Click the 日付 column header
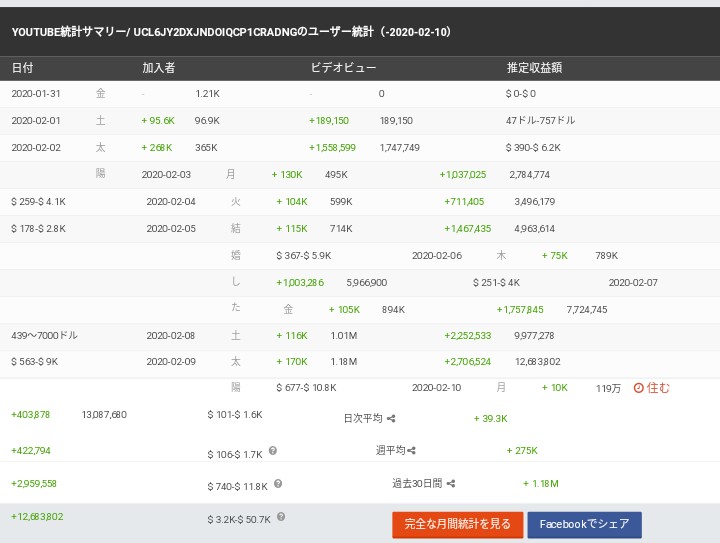 (22, 68)
